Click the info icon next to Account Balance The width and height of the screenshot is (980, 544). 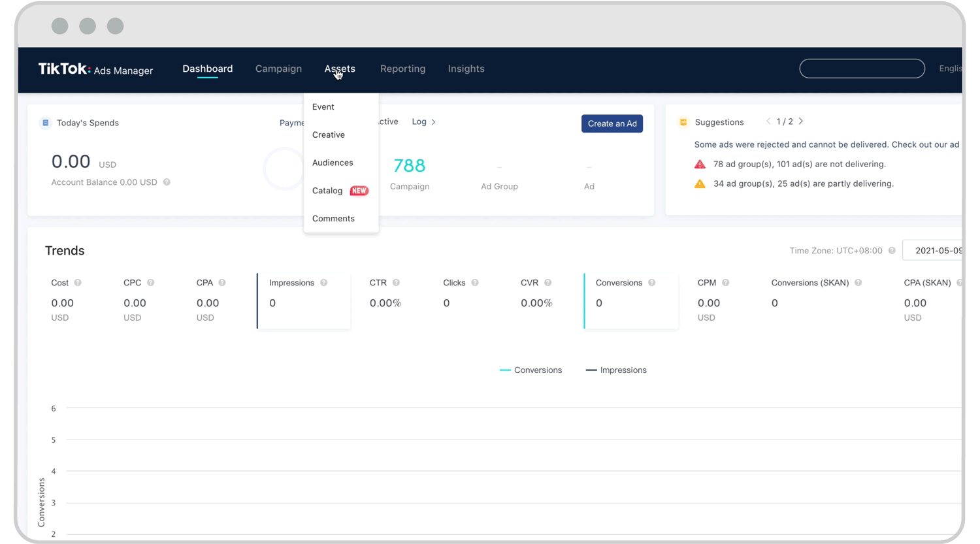tap(167, 182)
